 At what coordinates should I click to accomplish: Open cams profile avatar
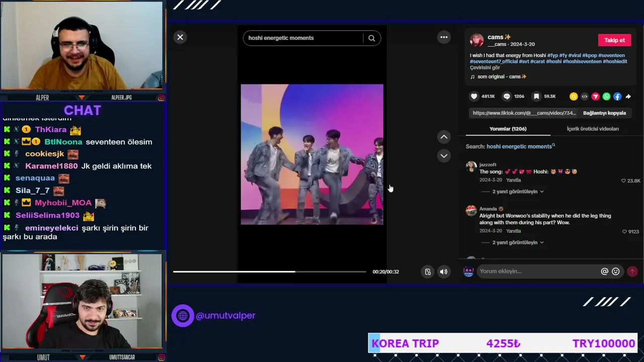pyautogui.click(x=477, y=40)
